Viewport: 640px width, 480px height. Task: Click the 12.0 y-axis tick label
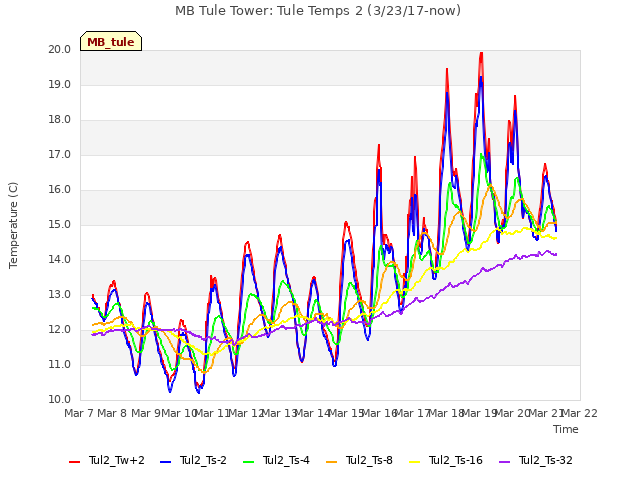tap(60, 330)
